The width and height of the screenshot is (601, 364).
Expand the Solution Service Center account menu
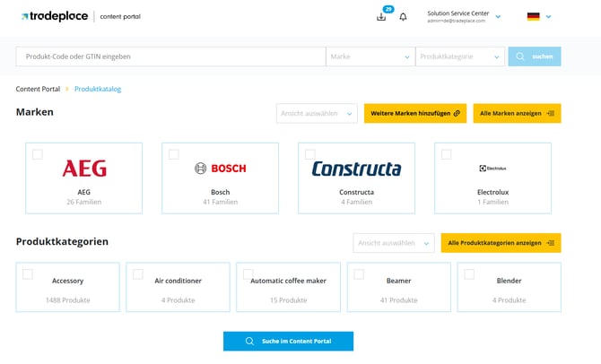coord(498,17)
